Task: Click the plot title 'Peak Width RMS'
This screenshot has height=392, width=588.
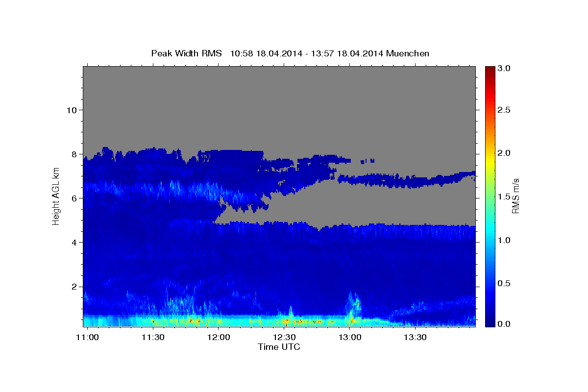Action: [186, 53]
